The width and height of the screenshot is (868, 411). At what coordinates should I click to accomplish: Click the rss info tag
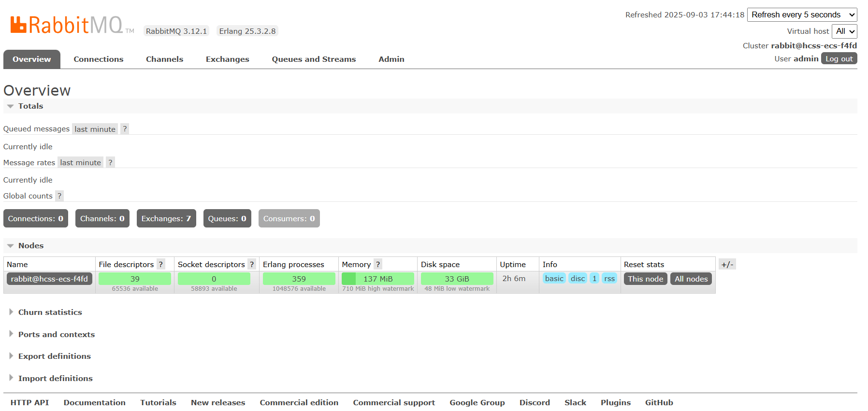pos(609,278)
